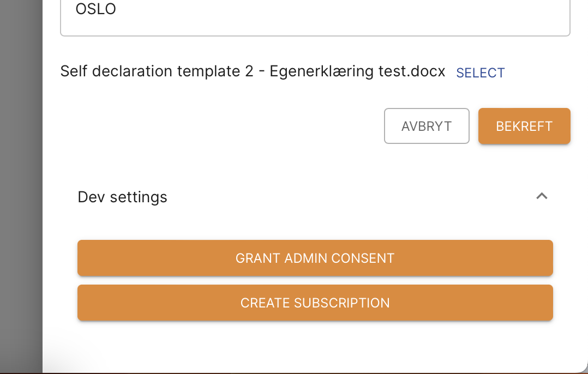Cancel the dialog using the outlined AVBRYT button
588x374 pixels.
coord(427,126)
